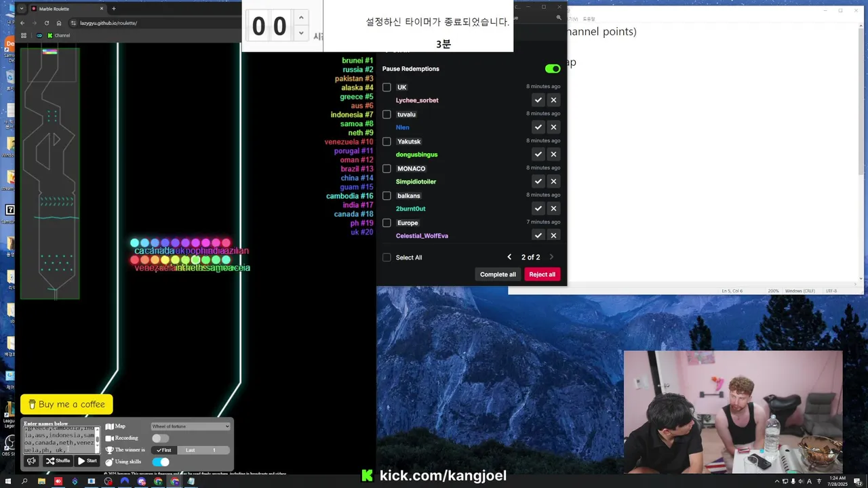The image size is (868, 488).
Task: Check the Select All checkbox
Action: coord(387,258)
